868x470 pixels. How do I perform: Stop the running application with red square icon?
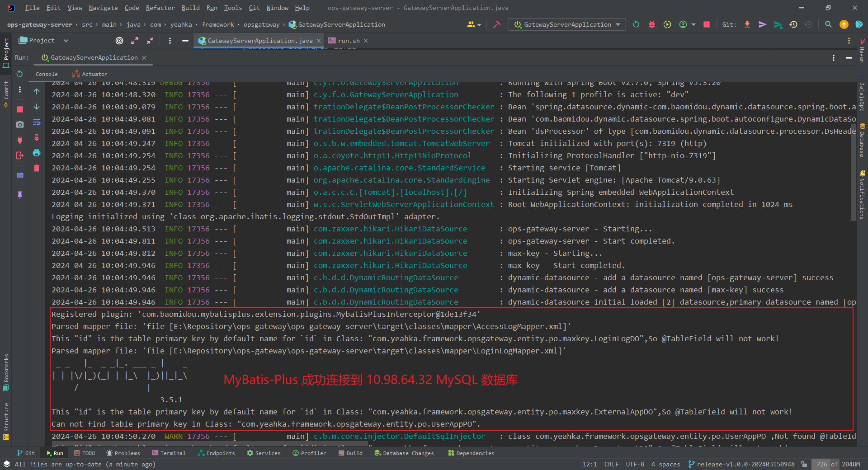tap(707, 24)
